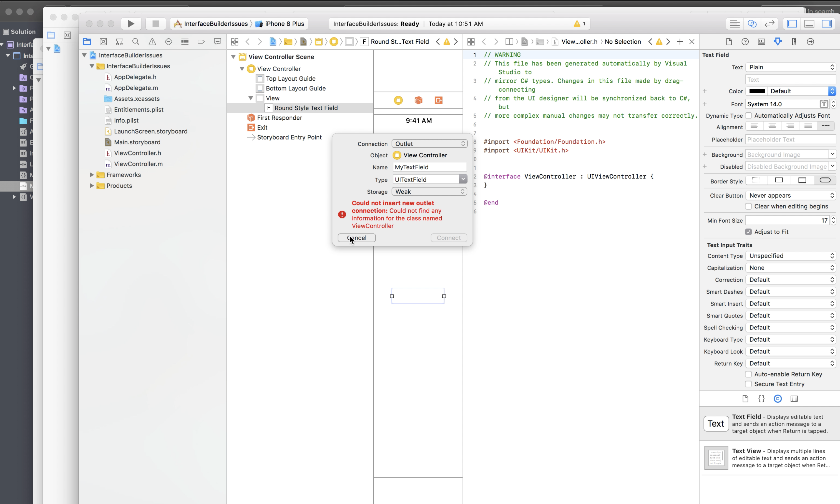
Task: Open the file inspector document icon
Action: [729, 41]
